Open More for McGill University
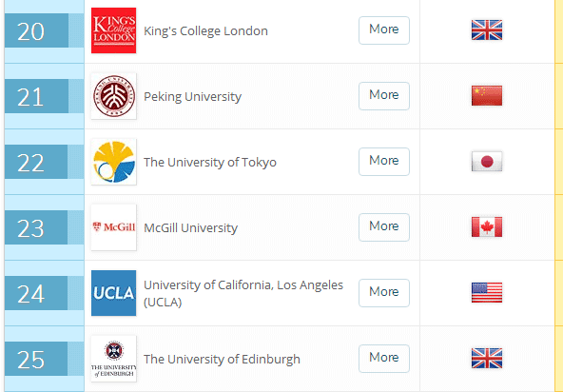 (384, 227)
